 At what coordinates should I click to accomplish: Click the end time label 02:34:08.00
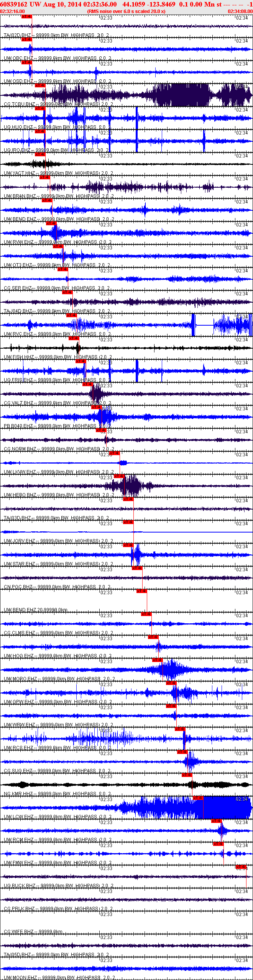point(240,11)
